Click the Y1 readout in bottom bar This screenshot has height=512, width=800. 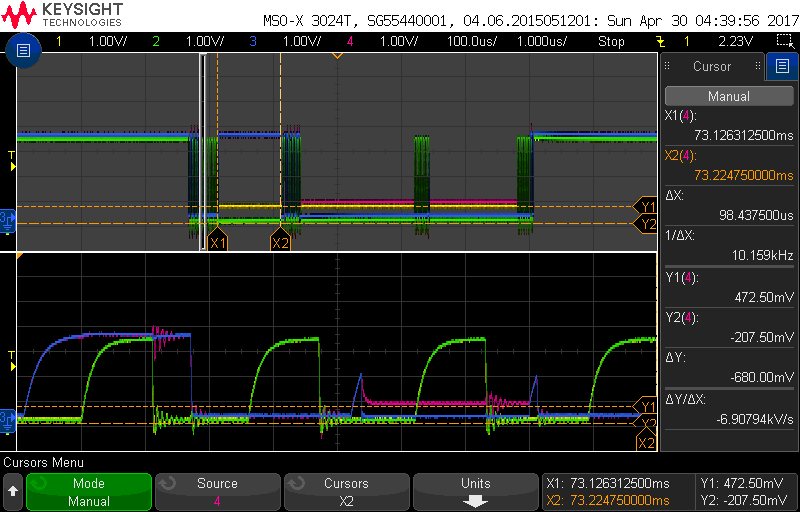pyautogui.click(x=743, y=483)
